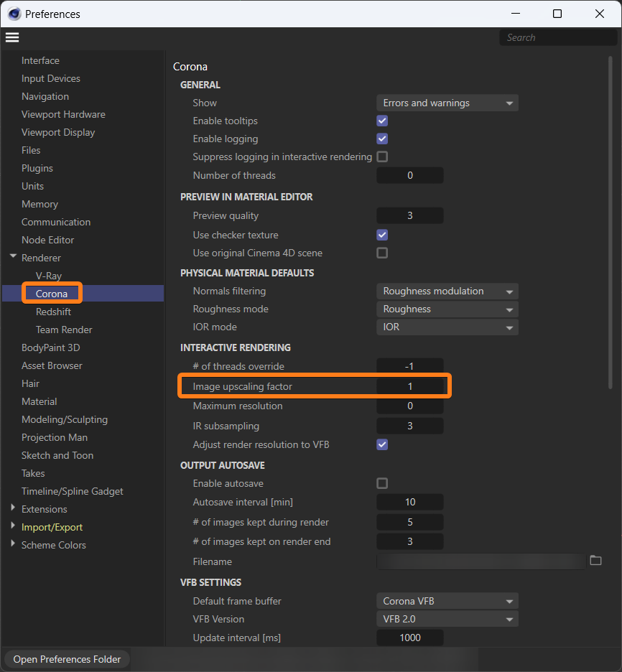This screenshot has height=672, width=622.
Task: Open Sketch and Toon preferences
Action: click(x=57, y=456)
